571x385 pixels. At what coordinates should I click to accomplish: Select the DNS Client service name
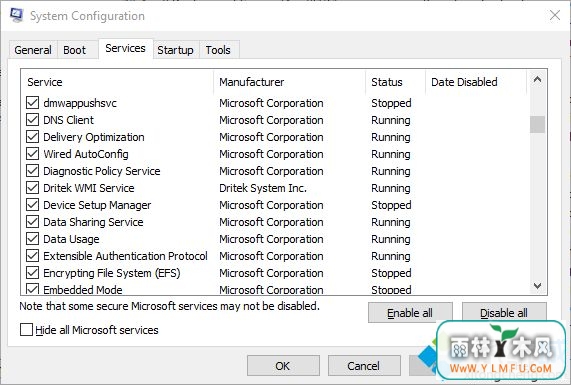68,120
